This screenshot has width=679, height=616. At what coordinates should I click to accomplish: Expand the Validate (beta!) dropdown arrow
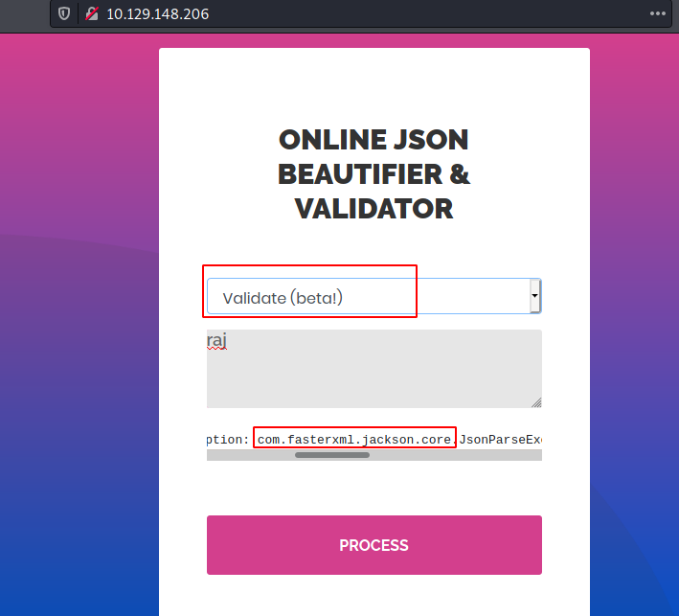coord(534,296)
